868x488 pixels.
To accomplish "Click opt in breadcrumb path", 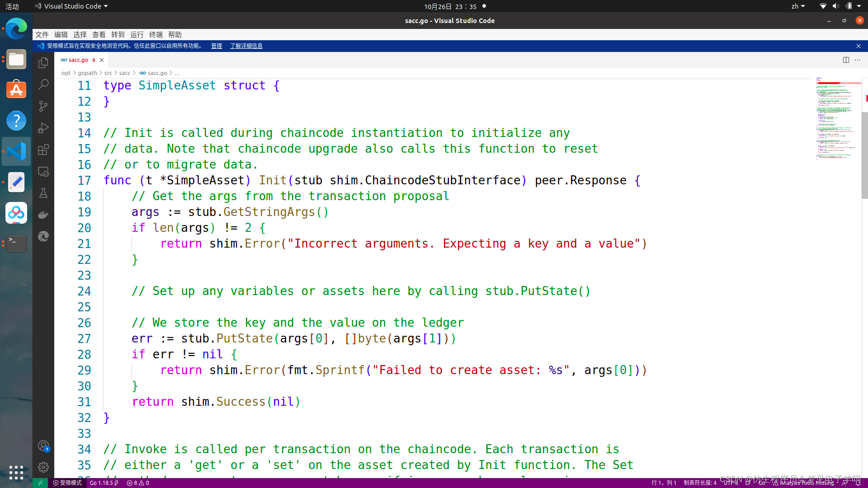I will tap(66, 73).
